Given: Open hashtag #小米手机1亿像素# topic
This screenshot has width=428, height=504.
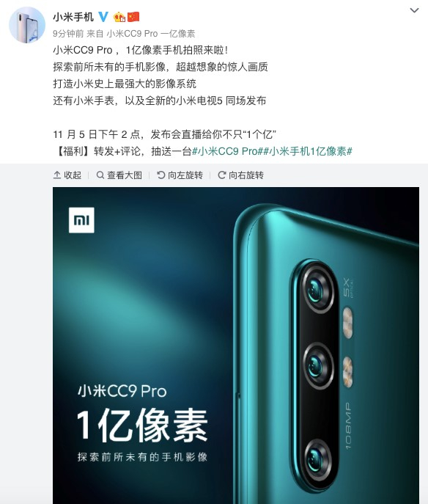Looking at the screenshot, I should [x=308, y=151].
